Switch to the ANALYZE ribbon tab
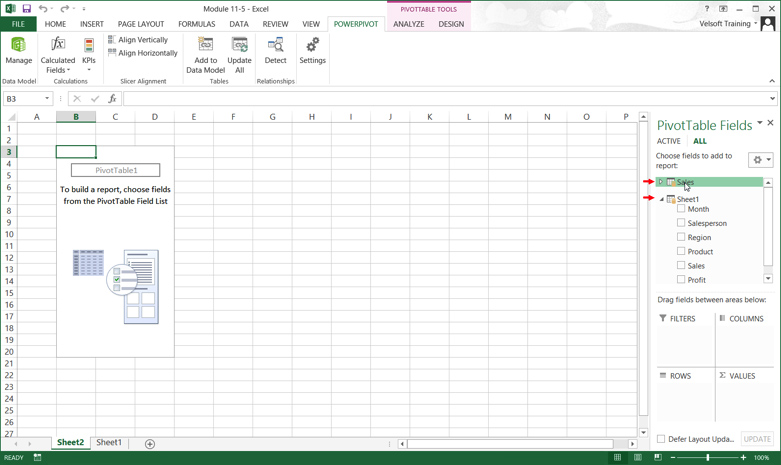Screen dimensions: 781x465 [x=408, y=24]
